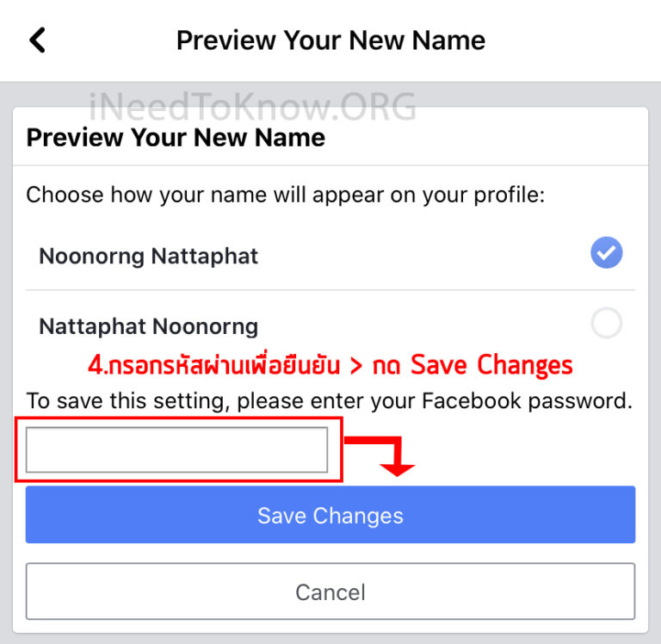Select the empty radio for Nattaphat Noonorng
The width and height of the screenshot is (661, 644).
607,324
